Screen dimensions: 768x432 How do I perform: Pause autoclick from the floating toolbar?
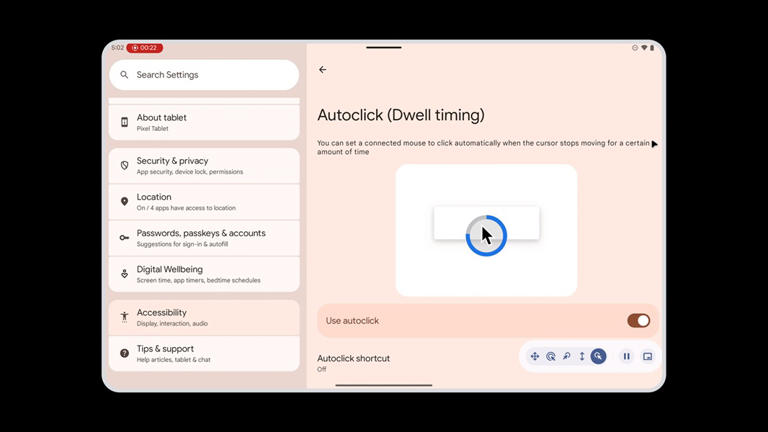627,356
